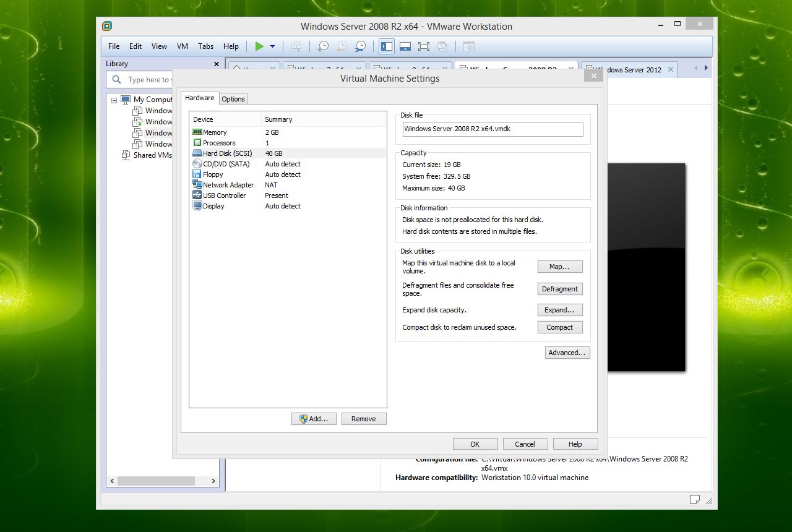Select the USB Controller device icon
The width and height of the screenshot is (792, 532).
pyautogui.click(x=197, y=195)
